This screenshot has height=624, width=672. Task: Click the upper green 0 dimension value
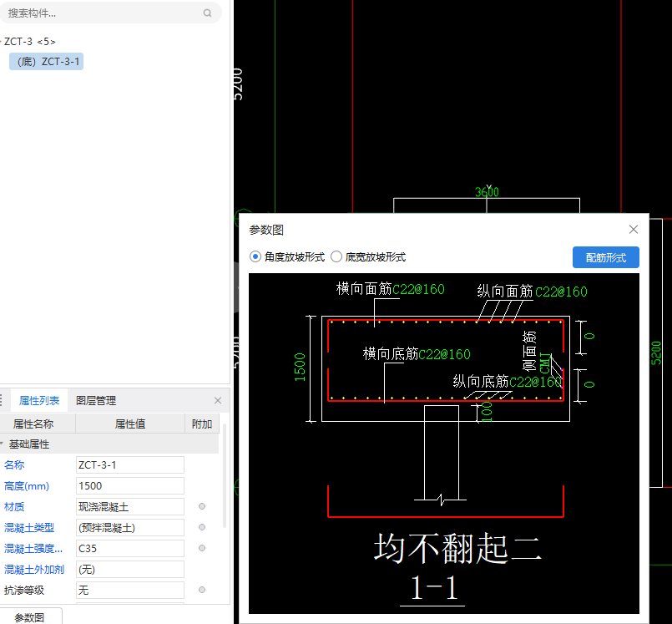click(589, 337)
